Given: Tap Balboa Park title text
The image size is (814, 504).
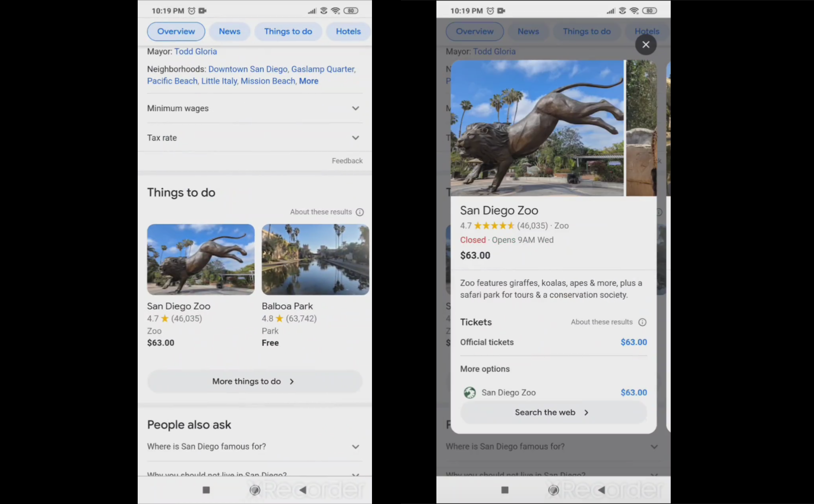Looking at the screenshot, I should click(287, 307).
